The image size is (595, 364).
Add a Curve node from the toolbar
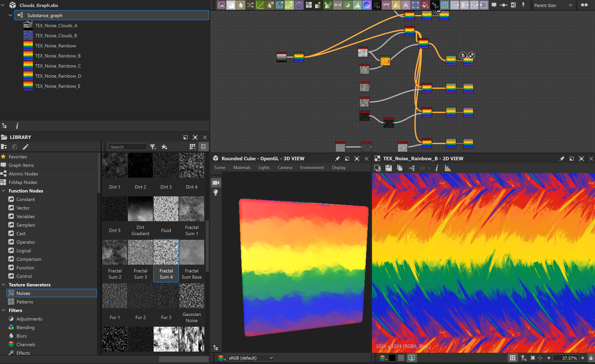[x=260, y=5]
